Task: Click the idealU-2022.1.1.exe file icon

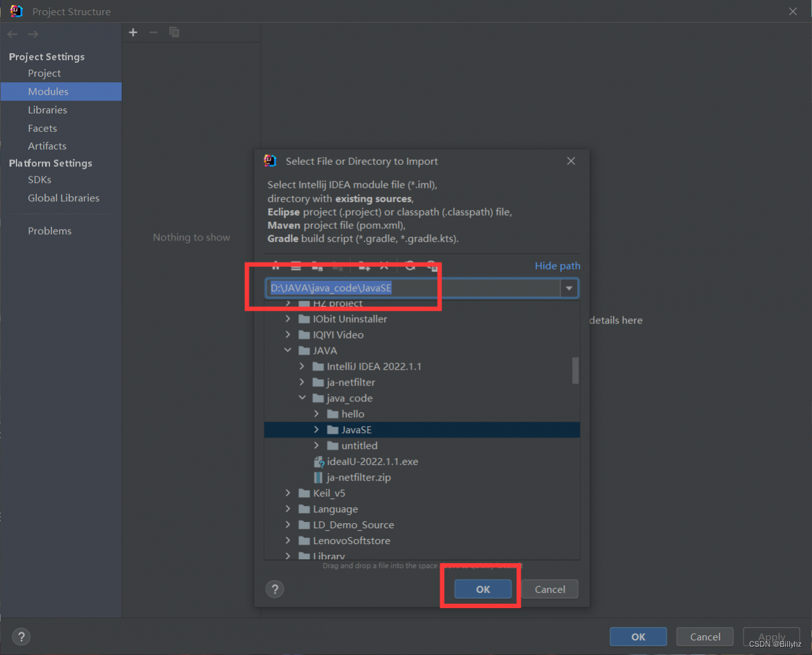Action: (x=319, y=462)
